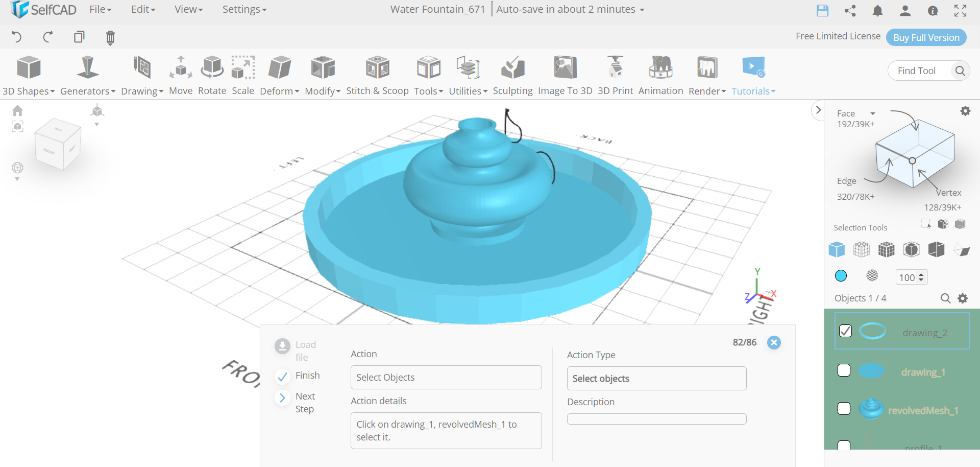The image size is (980, 467).
Task: Open the Settings menu
Action: point(244,9)
